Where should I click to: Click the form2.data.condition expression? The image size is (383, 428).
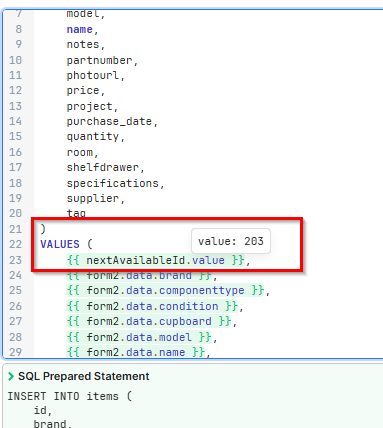coord(152,306)
